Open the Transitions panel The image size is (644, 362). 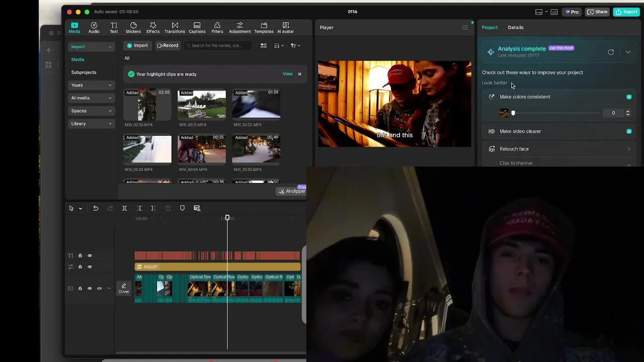175,28
